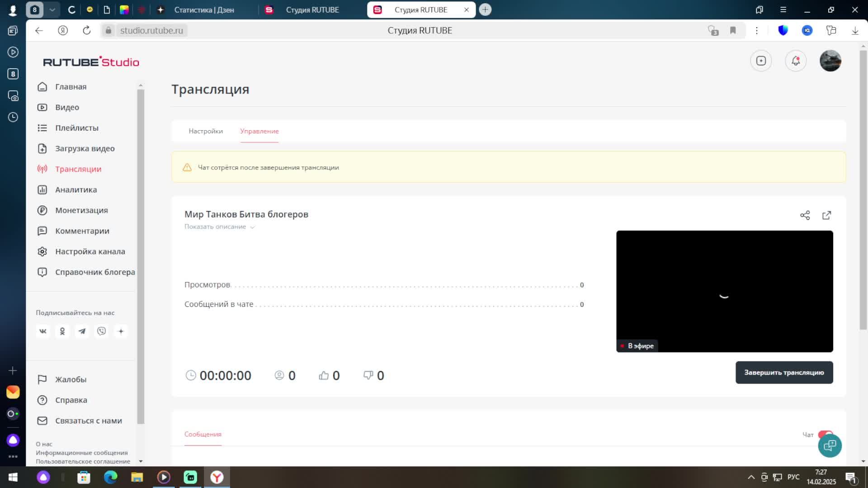Open browser tab group dropdown arrow
This screenshot has width=868, height=488.
[52, 9]
